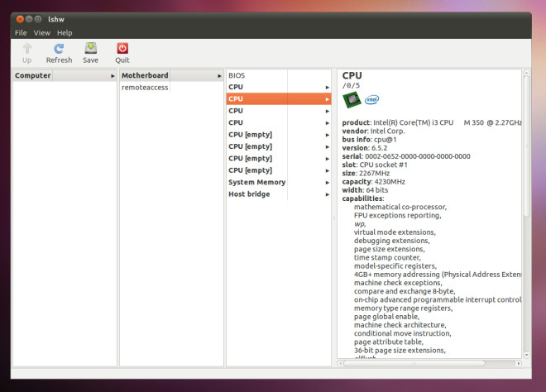Open the Help menu
This screenshot has height=392, width=546.
coord(65,33)
